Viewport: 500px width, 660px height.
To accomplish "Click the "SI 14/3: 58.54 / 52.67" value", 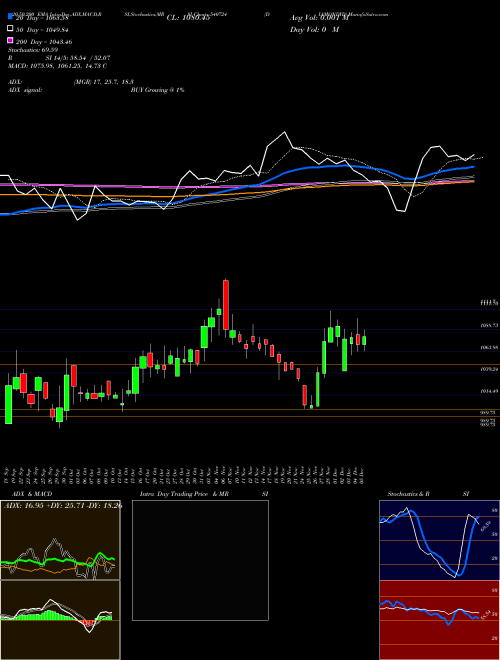I will coord(78,58).
